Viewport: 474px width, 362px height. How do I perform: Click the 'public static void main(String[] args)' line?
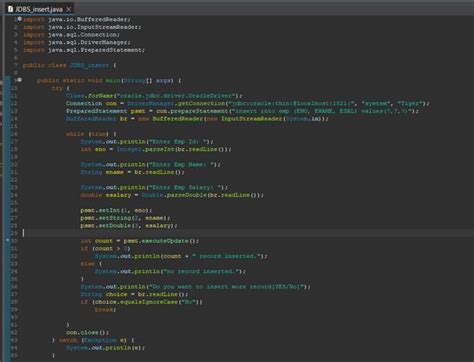(x=109, y=81)
